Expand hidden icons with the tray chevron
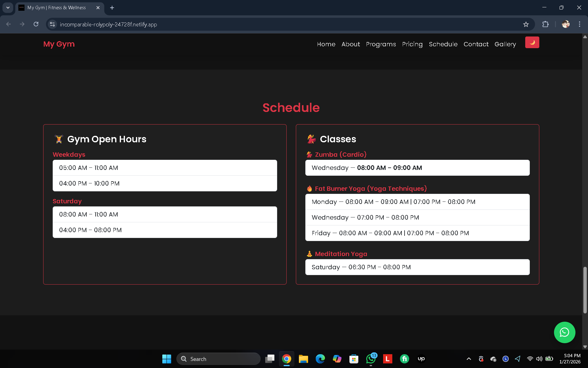588x368 pixels. pyautogui.click(x=469, y=359)
